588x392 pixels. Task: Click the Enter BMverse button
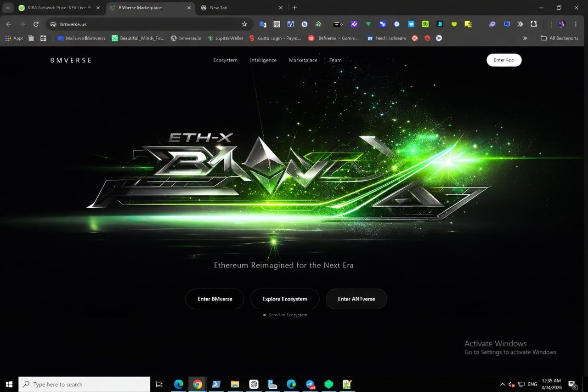click(215, 299)
